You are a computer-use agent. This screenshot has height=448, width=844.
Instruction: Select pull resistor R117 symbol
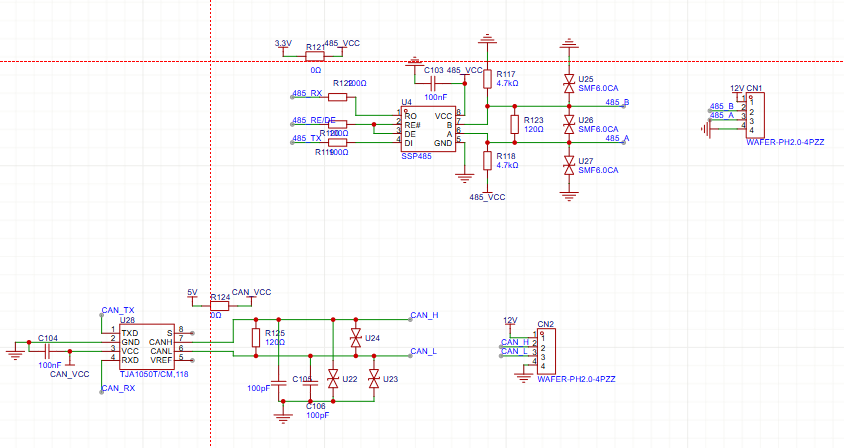click(487, 79)
